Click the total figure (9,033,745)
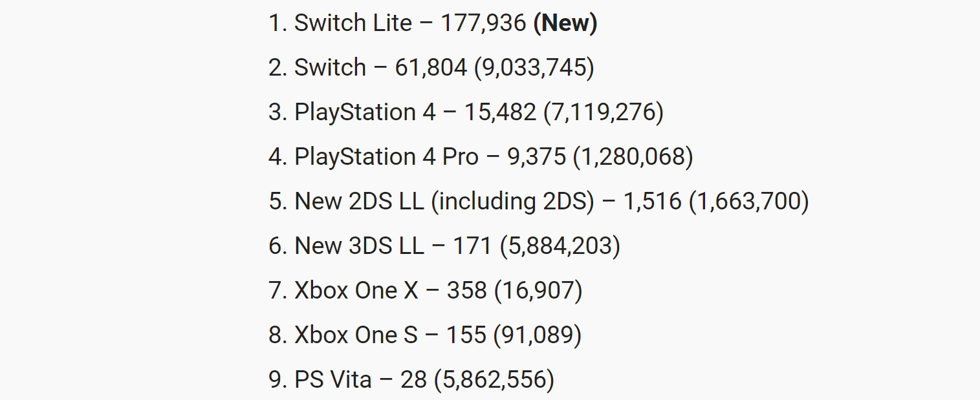980x400 pixels. [534, 68]
